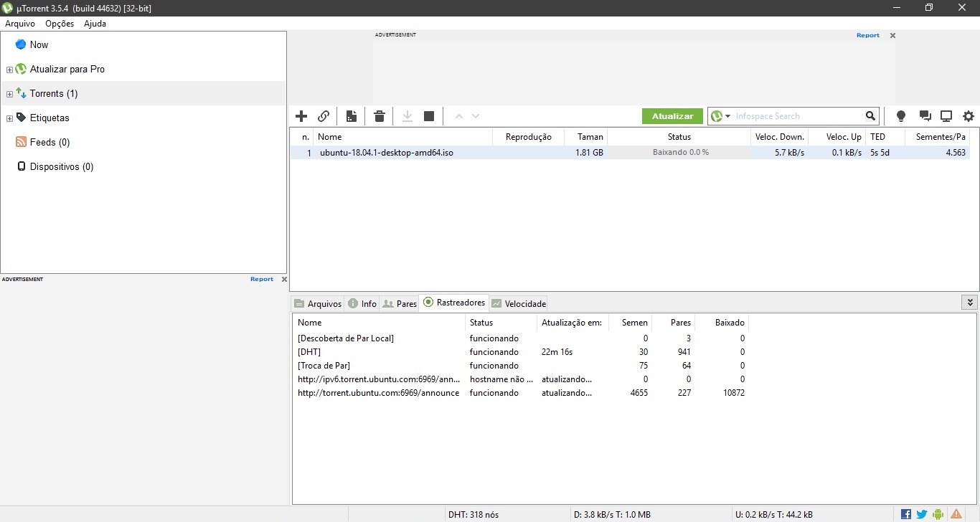Click the U: 0.2 kB/s status entry
This screenshot has height=522, width=980.
coord(774,514)
